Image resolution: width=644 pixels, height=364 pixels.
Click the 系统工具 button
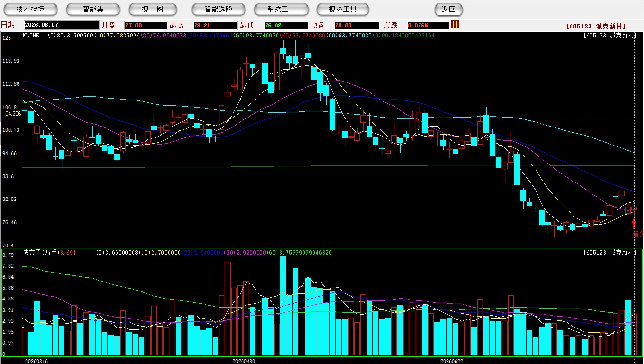pos(281,9)
